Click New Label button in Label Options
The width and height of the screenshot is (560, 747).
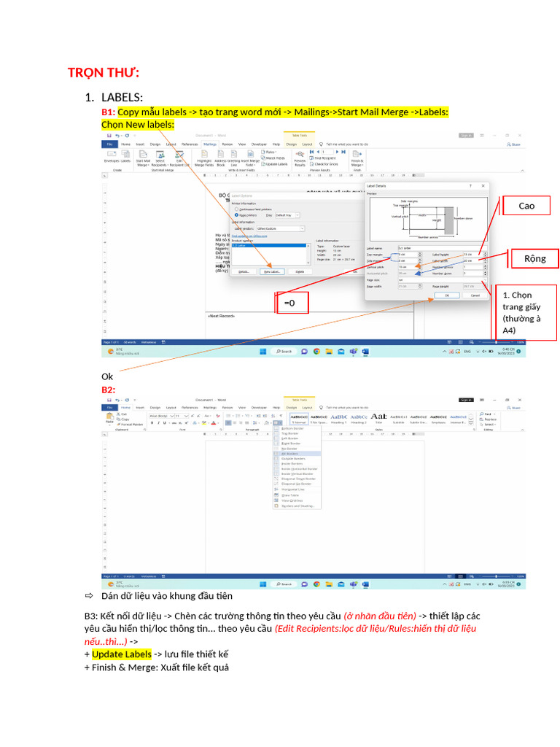click(x=272, y=271)
